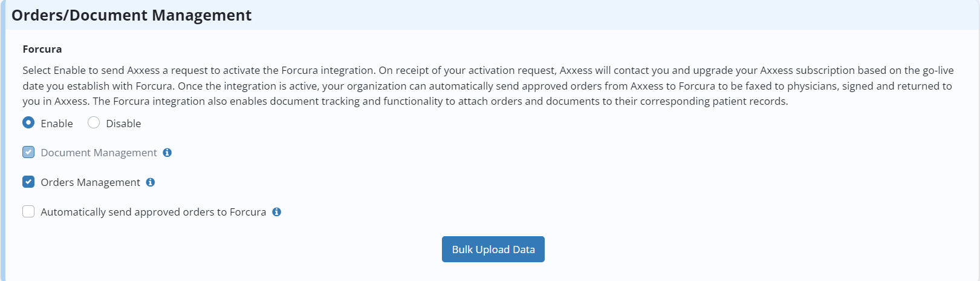Show info for automatically sending approved orders
Screen dimensions: 980x281
pos(277,212)
